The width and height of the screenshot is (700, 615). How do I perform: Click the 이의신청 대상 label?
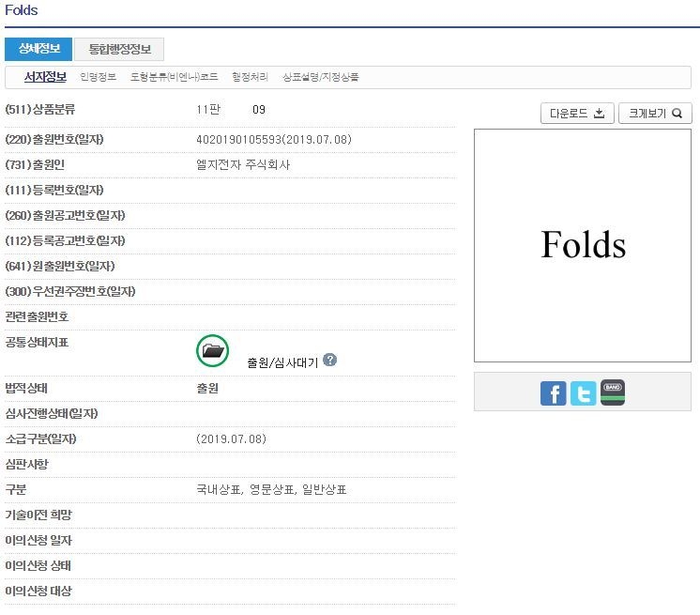(x=38, y=591)
